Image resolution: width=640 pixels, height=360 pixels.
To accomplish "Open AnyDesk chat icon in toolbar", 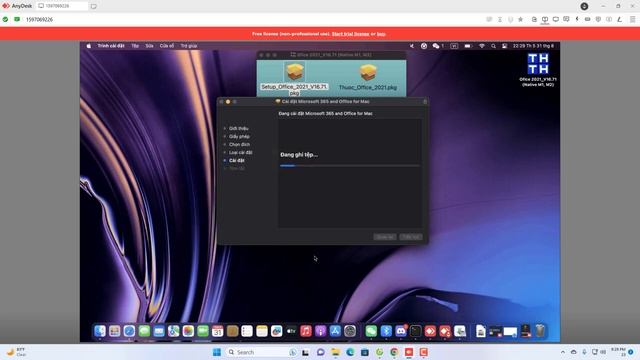I will (x=566, y=19).
